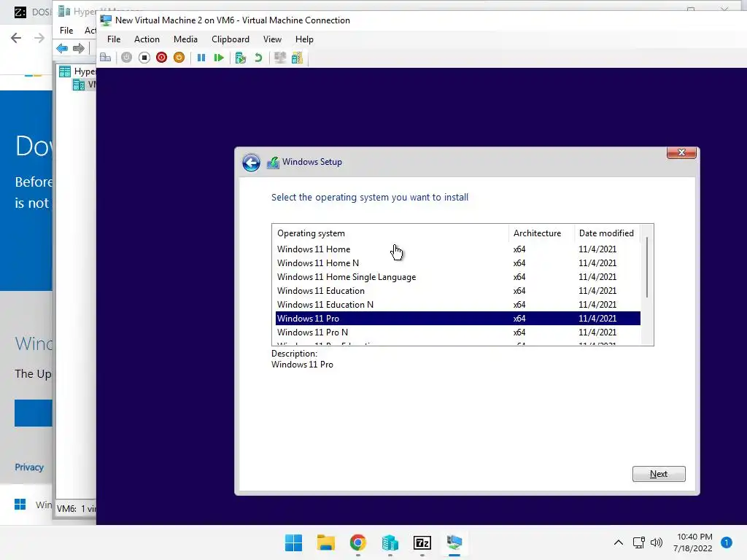Open the Action menu in VM Connection

(147, 39)
